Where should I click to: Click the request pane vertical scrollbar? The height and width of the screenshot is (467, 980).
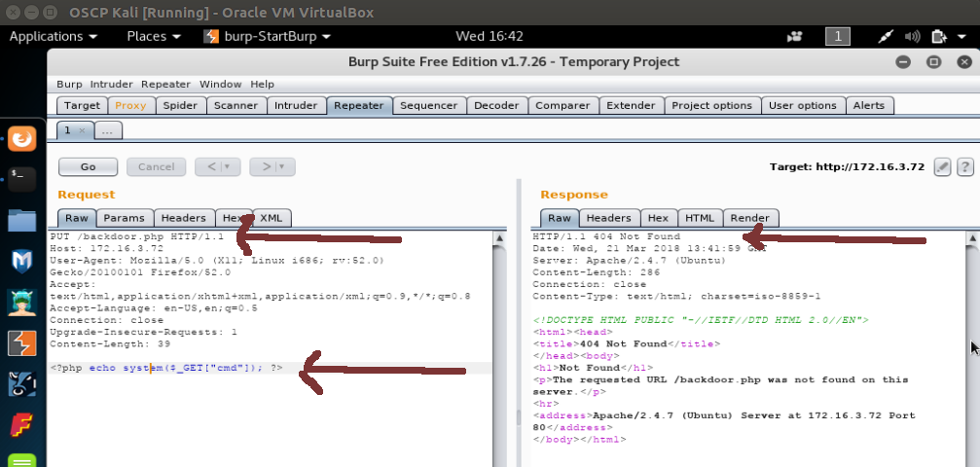[499, 349]
